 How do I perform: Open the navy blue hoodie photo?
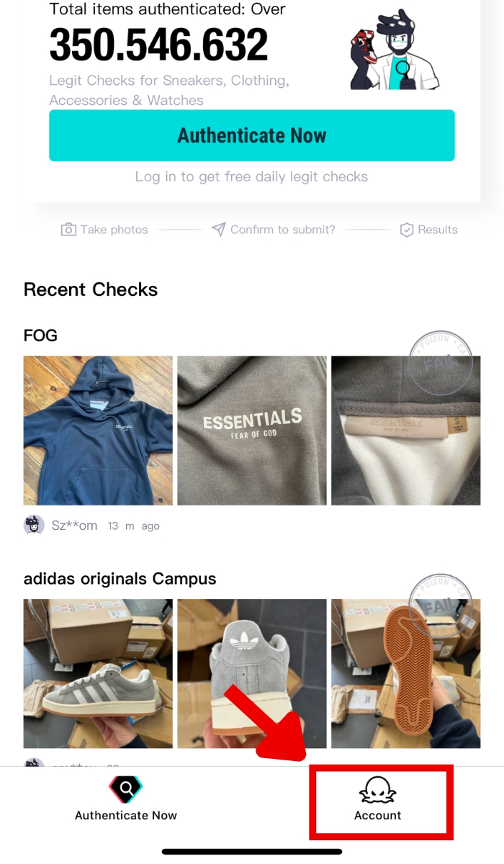tap(98, 431)
